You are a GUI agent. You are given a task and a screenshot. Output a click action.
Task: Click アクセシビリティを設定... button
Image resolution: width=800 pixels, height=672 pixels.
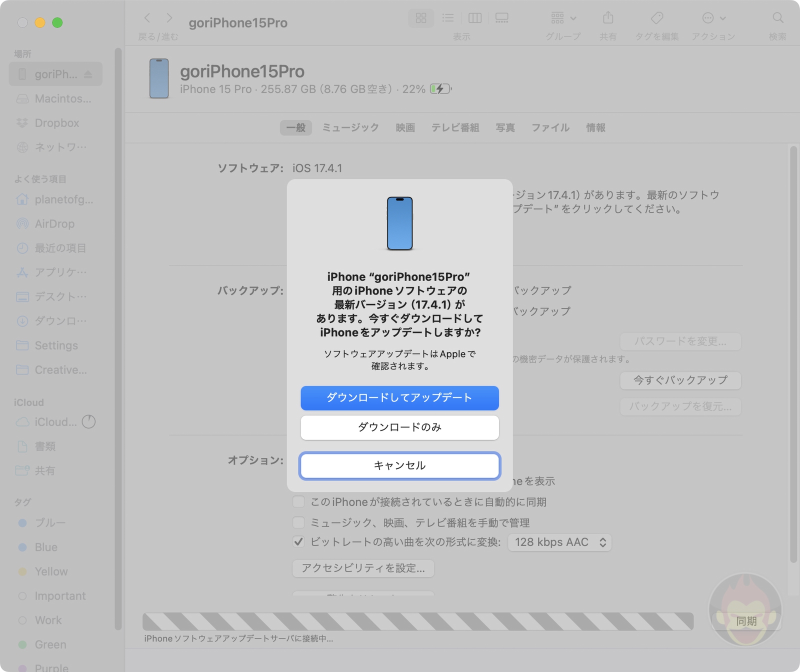point(363,568)
